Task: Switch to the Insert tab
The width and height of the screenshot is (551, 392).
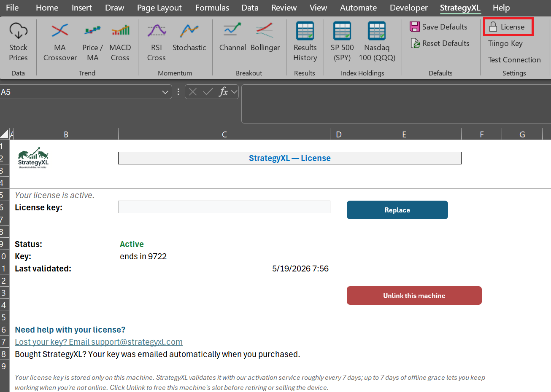Action: tap(81, 8)
